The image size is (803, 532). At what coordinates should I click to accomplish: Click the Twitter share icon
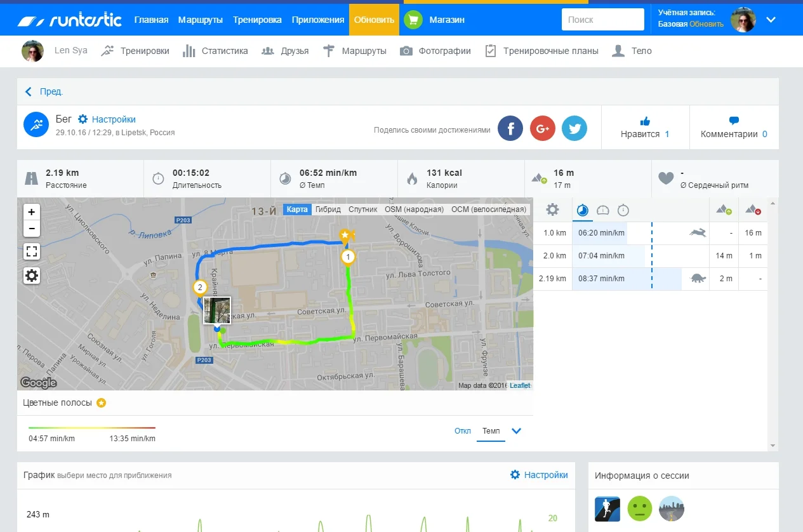coord(574,128)
